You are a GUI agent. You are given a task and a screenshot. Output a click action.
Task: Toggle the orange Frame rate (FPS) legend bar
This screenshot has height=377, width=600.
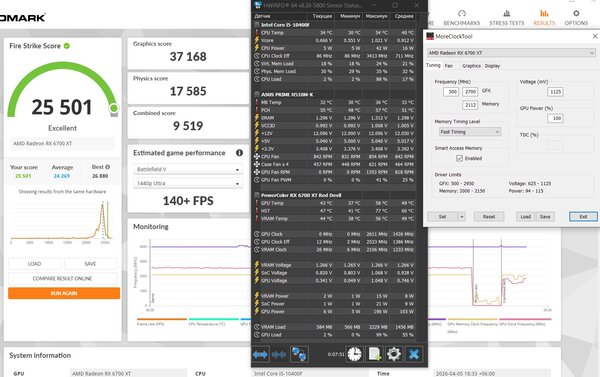tap(162, 319)
